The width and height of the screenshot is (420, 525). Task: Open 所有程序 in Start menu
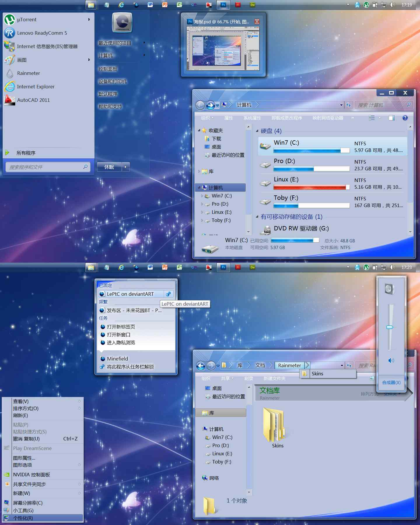tap(48, 153)
